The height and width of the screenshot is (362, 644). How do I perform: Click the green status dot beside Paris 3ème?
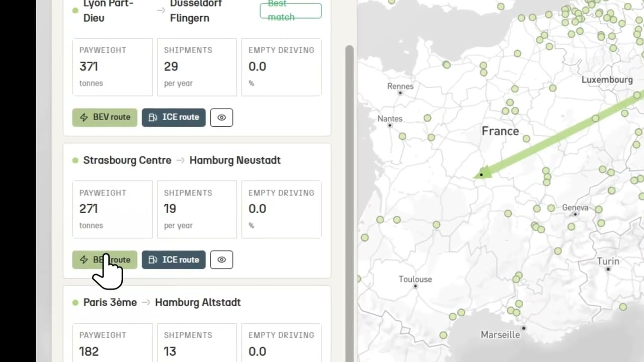75,303
